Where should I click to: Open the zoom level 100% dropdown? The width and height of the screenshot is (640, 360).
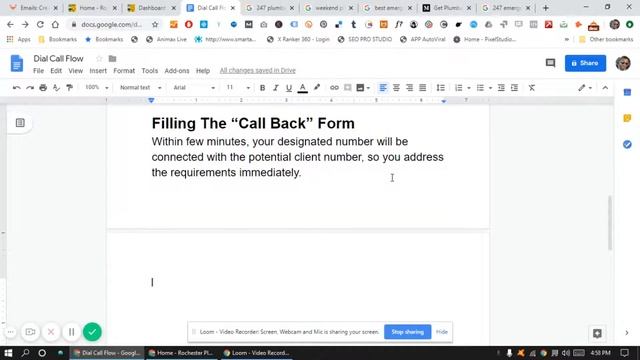coord(96,88)
